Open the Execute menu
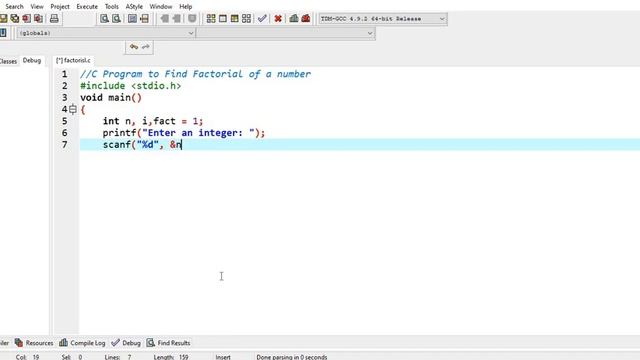Image resolution: width=640 pixels, height=360 pixels. point(87,7)
